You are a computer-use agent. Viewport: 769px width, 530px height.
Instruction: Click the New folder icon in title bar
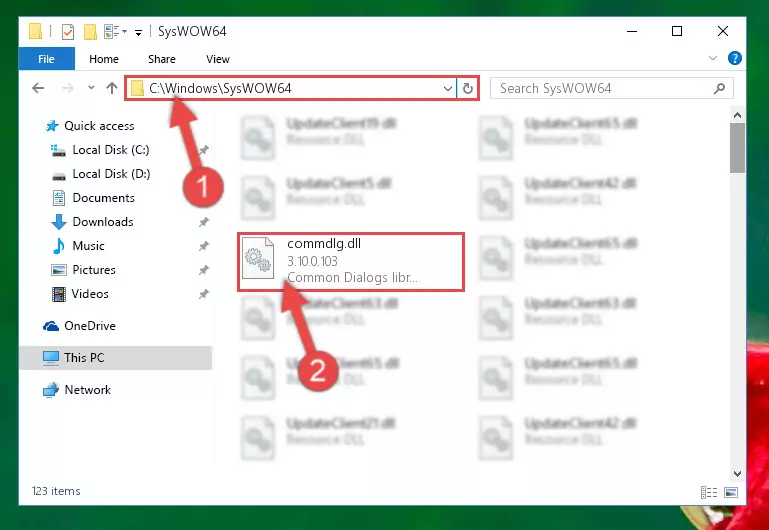pos(90,32)
